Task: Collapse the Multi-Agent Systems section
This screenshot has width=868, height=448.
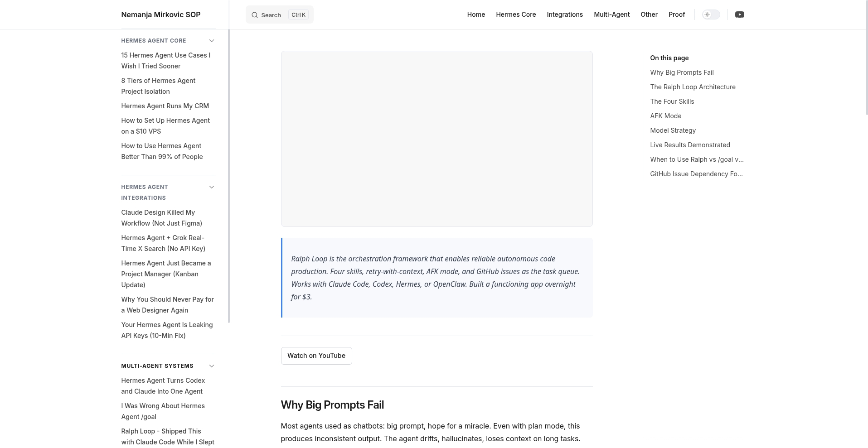Action: (211, 366)
